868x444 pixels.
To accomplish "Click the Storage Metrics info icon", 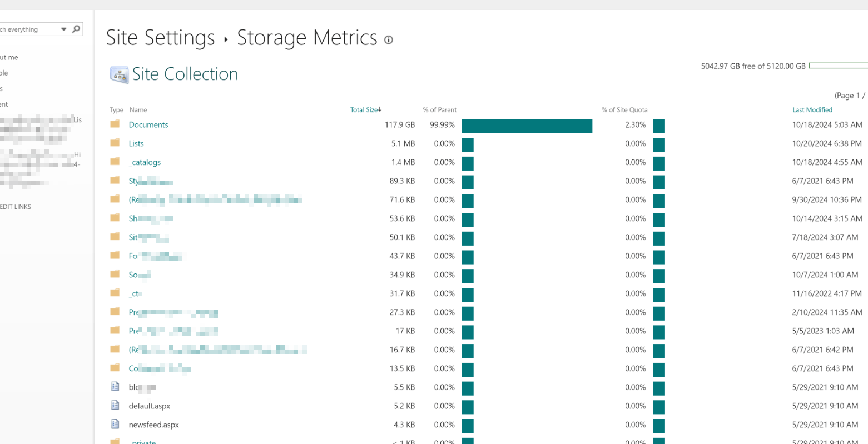I will click(x=389, y=39).
